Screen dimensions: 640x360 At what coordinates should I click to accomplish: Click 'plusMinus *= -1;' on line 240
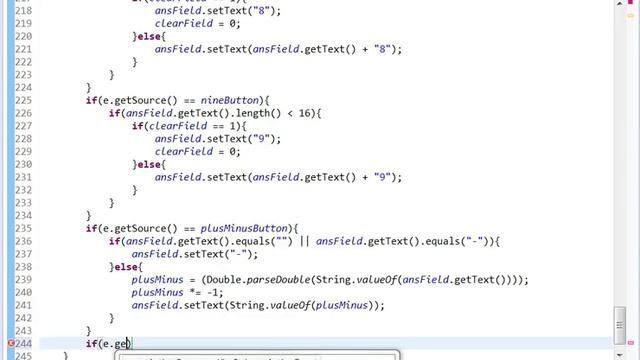(177, 293)
